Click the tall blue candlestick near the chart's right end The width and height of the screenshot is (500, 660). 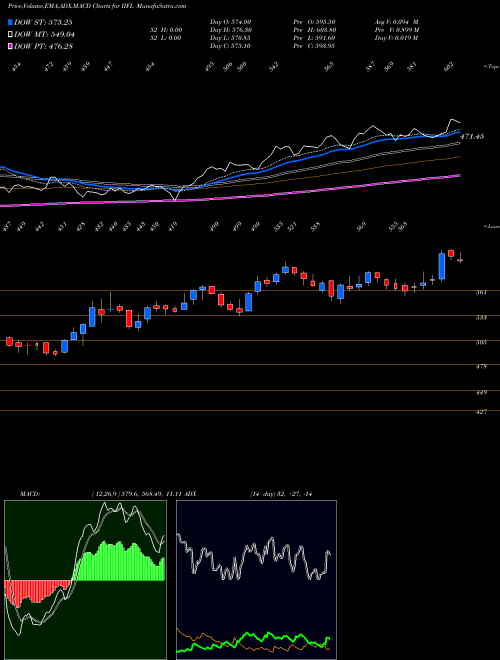(441, 266)
